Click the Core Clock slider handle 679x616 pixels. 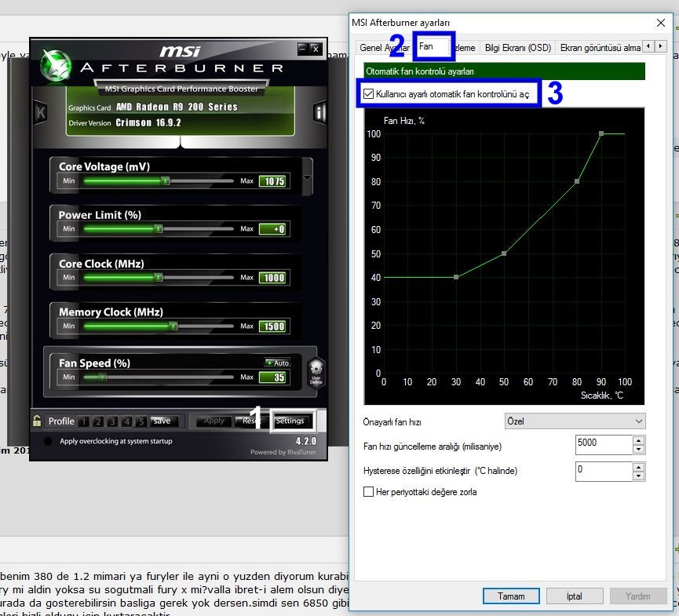click(159, 277)
